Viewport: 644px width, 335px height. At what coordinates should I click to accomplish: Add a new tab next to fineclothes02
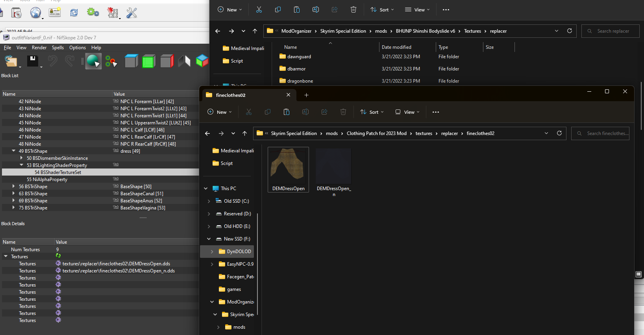(x=306, y=95)
